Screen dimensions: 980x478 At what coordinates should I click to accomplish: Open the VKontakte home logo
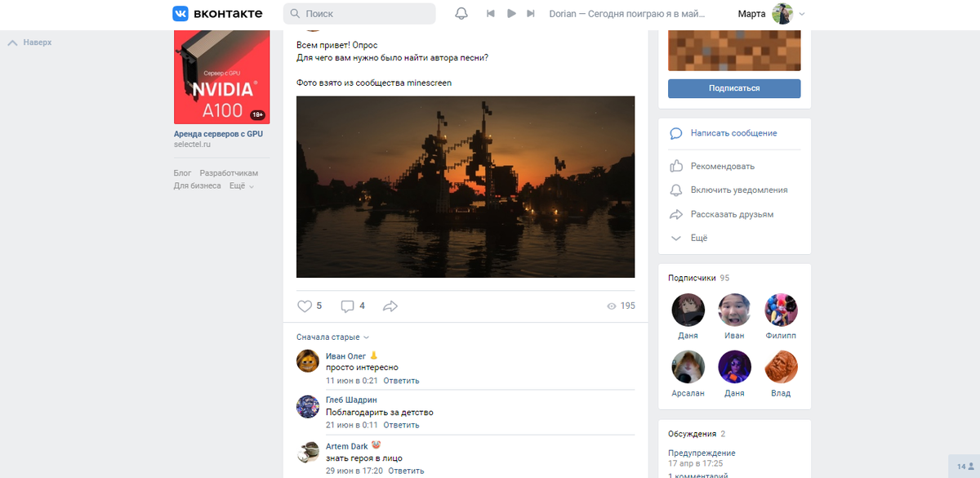216,13
